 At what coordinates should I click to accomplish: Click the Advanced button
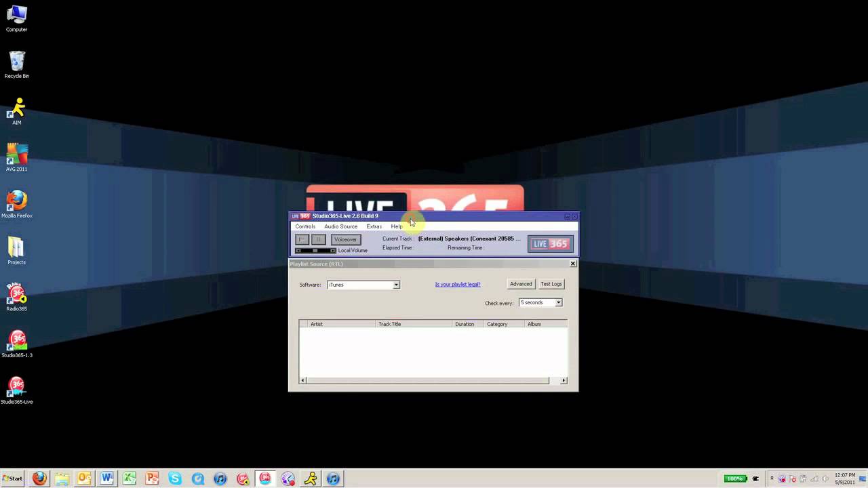[521, 284]
